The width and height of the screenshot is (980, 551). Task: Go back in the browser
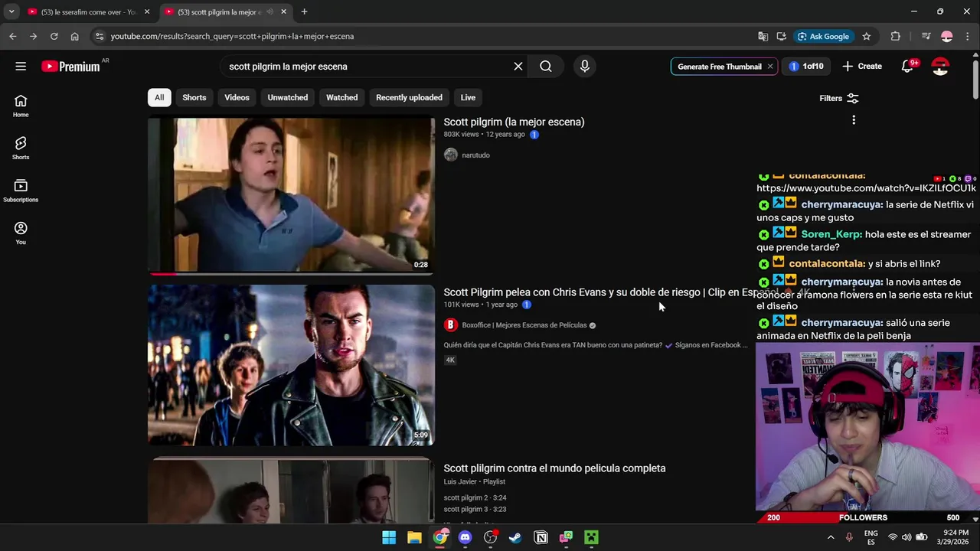tap(13, 36)
